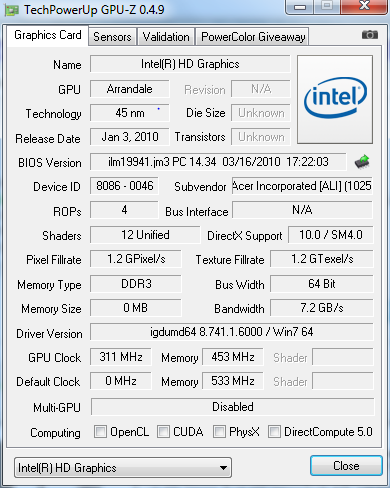Click the Texture Fillrate label
Screen dimensions: 390x488
pyautogui.click(x=230, y=260)
